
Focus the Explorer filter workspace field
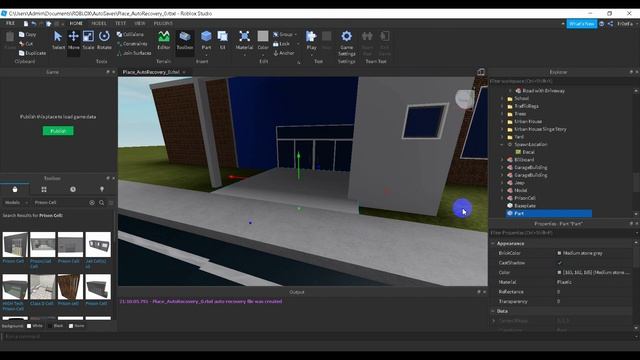[560, 81]
